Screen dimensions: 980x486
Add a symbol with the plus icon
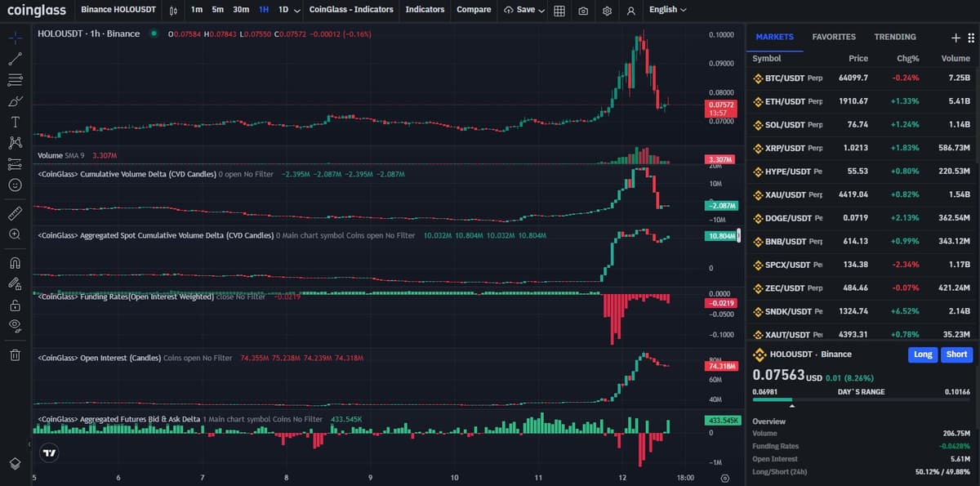(956, 38)
